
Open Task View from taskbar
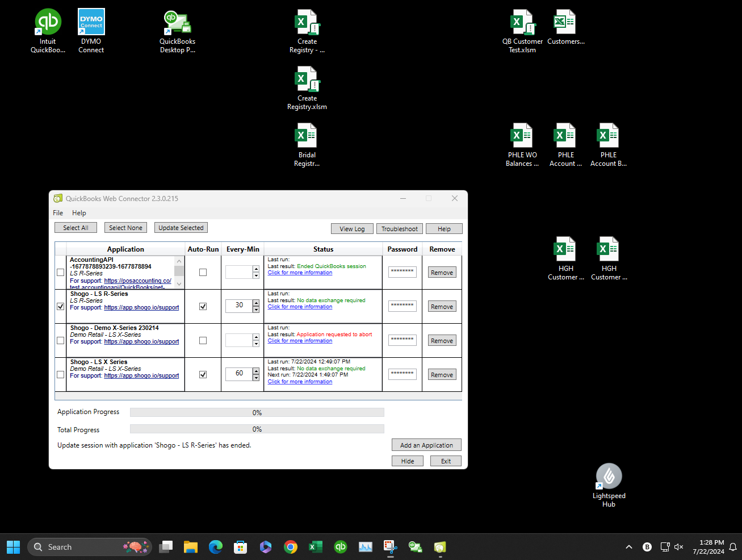(x=166, y=547)
